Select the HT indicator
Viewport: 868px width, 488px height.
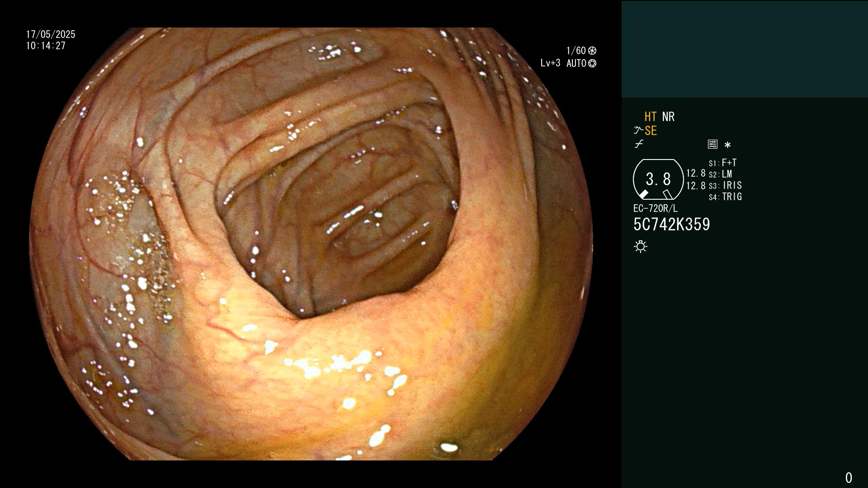click(651, 117)
